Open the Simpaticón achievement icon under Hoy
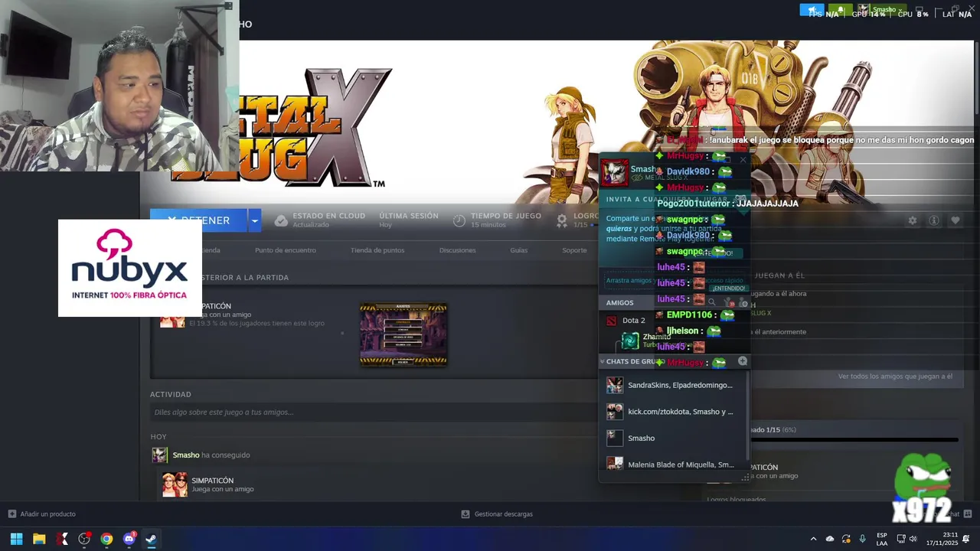This screenshot has height=551, width=980. tap(175, 484)
